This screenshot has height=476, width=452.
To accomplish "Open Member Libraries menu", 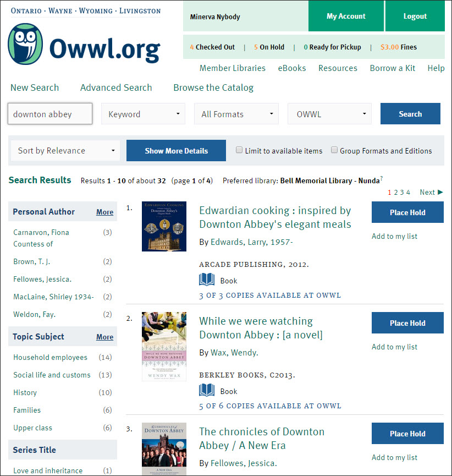I will pyautogui.click(x=233, y=68).
